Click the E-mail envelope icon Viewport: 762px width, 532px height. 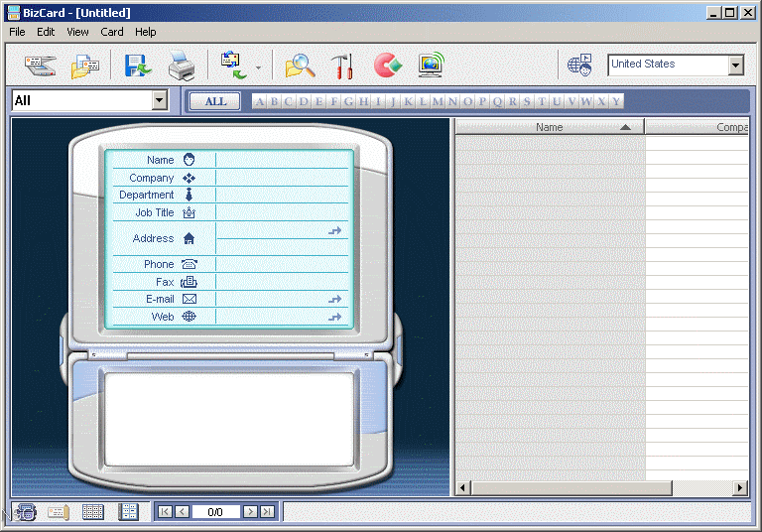pos(190,299)
